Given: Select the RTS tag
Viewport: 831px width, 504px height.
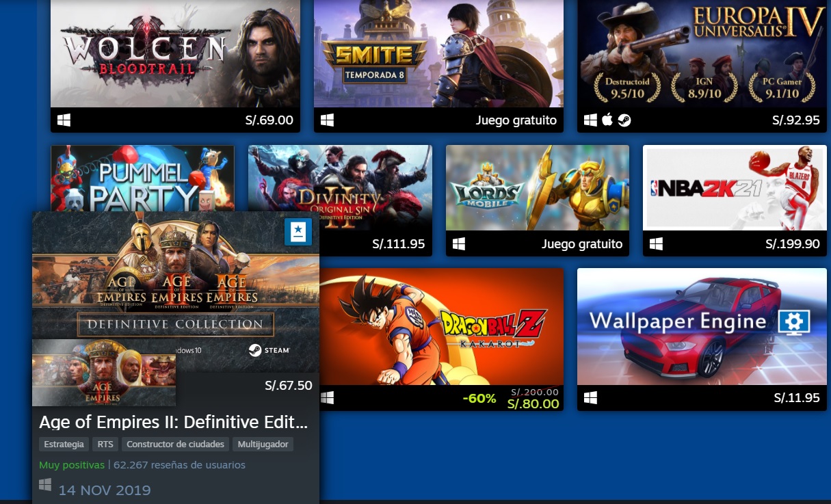Looking at the screenshot, I should click(x=105, y=445).
